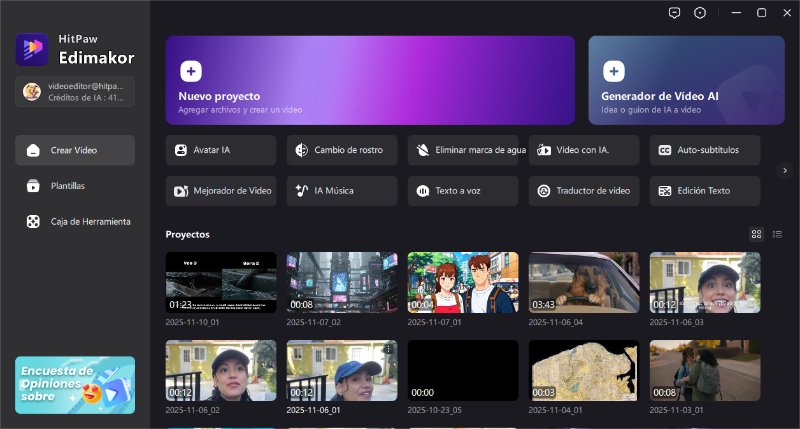The height and width of the screenshot is (429, 800).
Task: Click the Proyectos heading
Action: [x=187, y=235]
